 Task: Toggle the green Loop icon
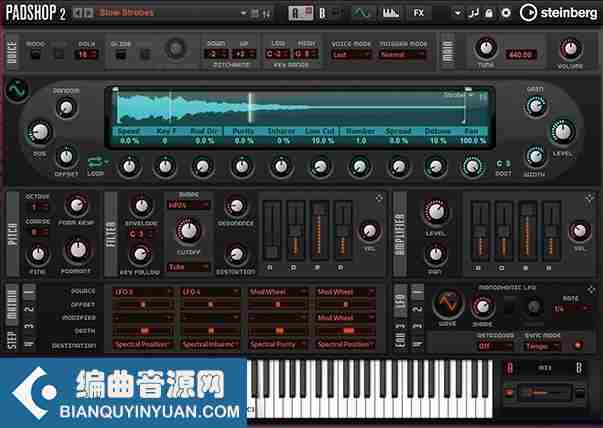point(97,162)
